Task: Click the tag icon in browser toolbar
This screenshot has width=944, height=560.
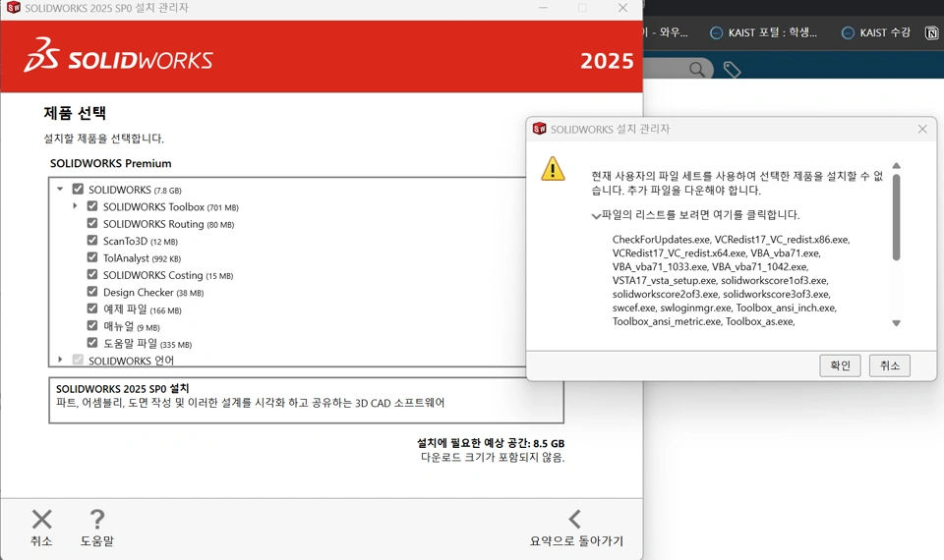Action: coord(732,70)
